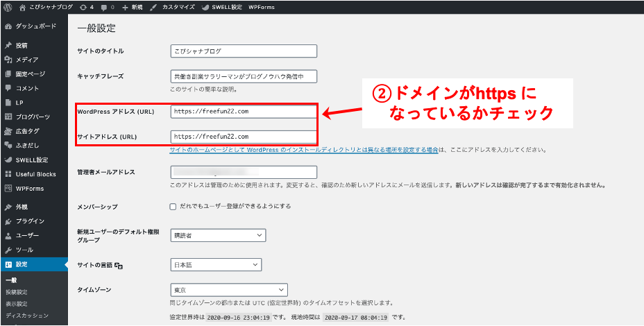The height and width of the screenshot is (326, 644).
Task: Enable だれでもユーザー登録ができるようにする checkbox
Action: (x=173, y=207)
